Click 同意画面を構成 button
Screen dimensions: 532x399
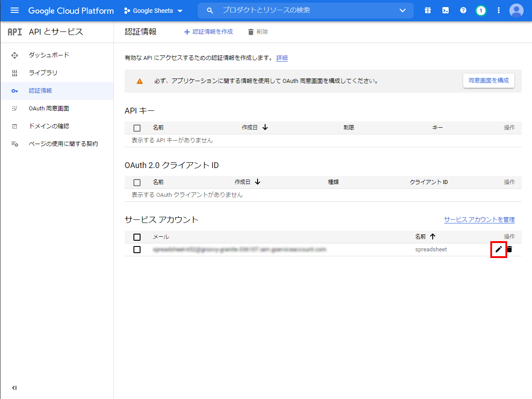click(489, 81)
